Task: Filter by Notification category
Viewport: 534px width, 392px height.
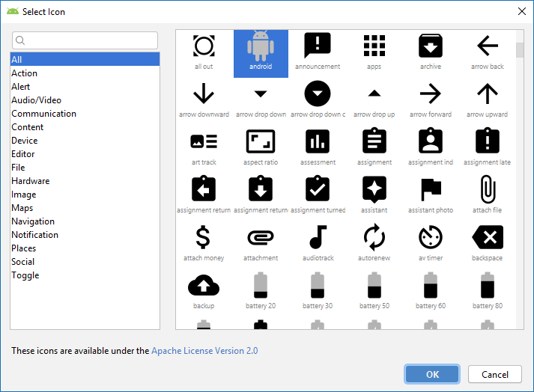Action: [x=85, y=235]
